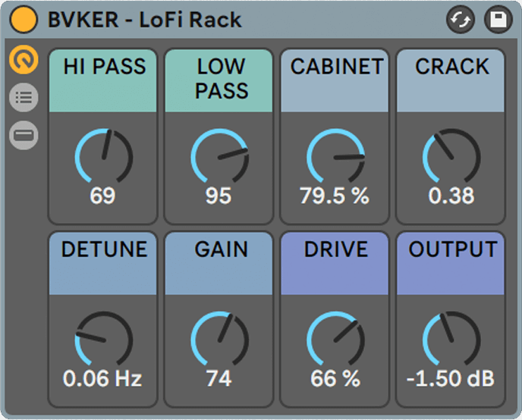Show the chain list icon
The image size is (522, 420).
24,98
